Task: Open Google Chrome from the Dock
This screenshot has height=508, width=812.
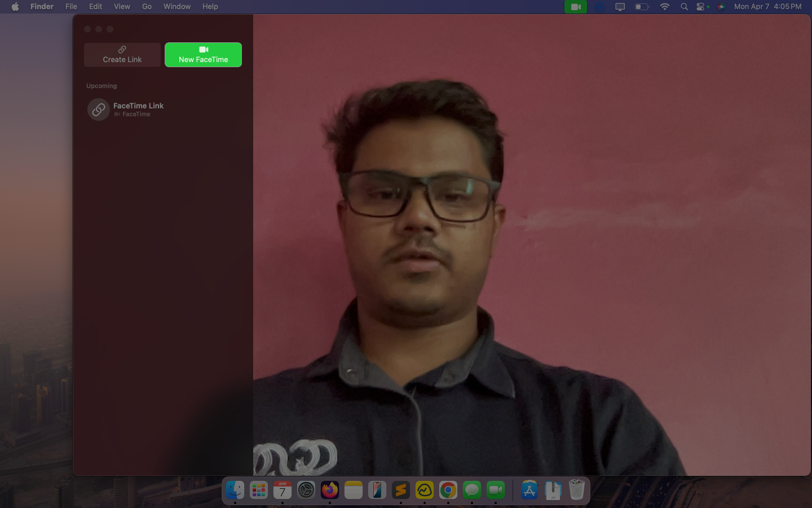Action: (448, 490)
